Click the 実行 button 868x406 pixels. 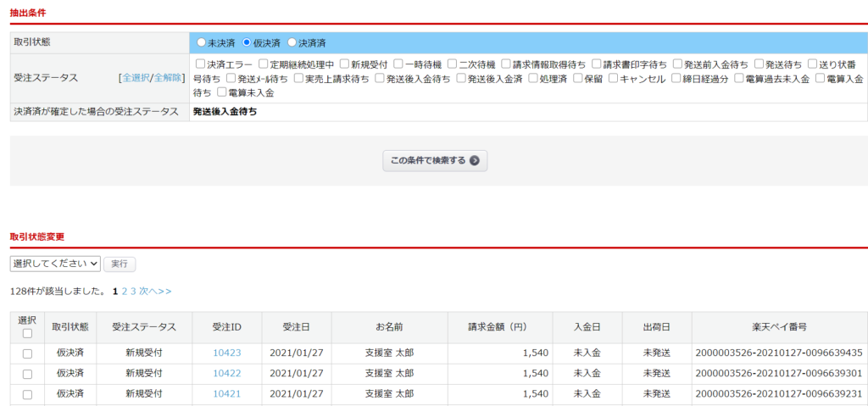[120, 264]
